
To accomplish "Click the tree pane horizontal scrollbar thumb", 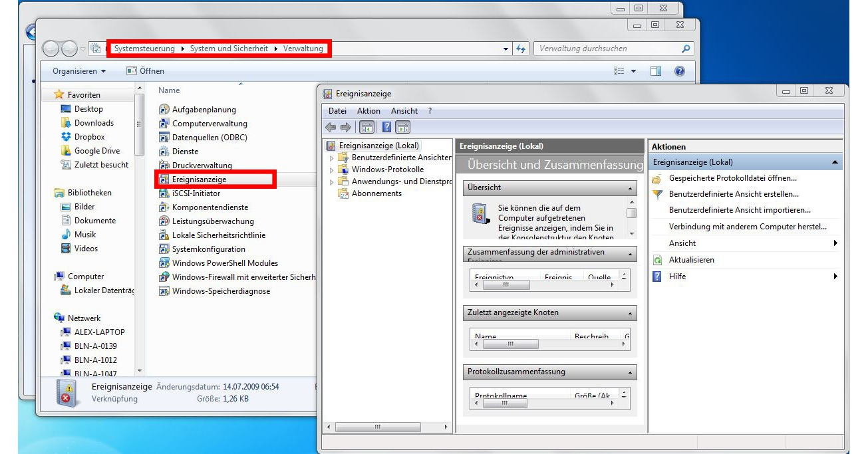I will click(378, 427).
